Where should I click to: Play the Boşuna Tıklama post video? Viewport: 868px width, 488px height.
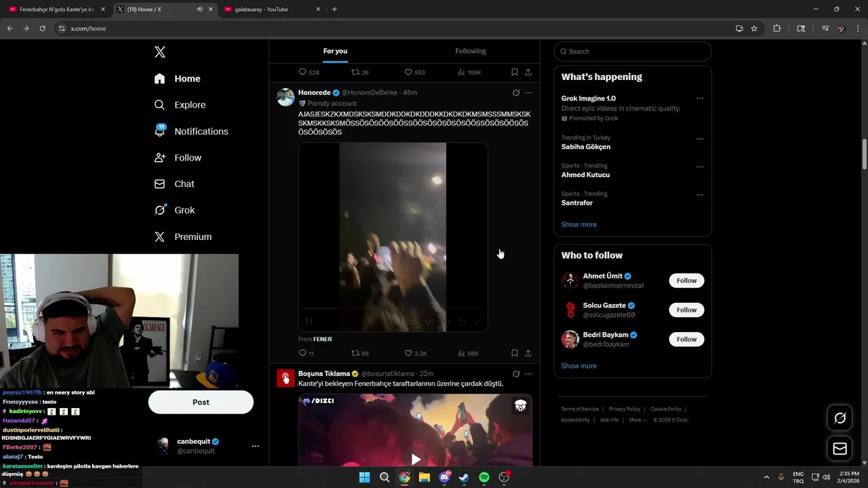[x=416, y=460]
